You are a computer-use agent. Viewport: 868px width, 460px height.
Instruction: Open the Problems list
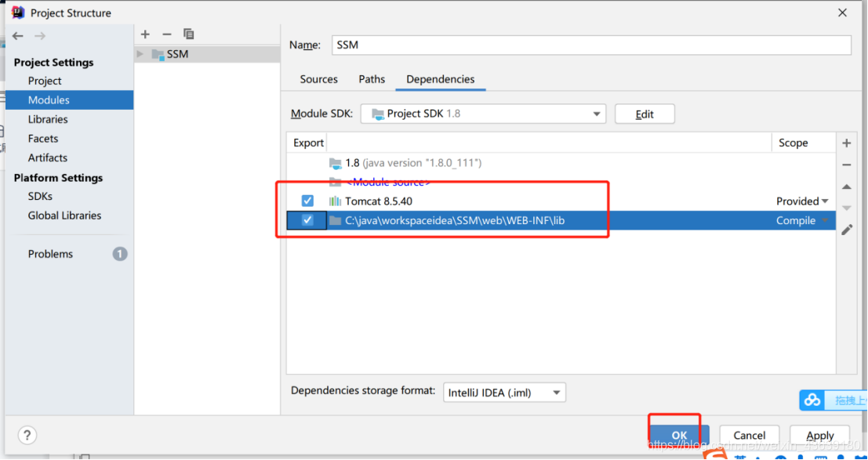(50, 254)
